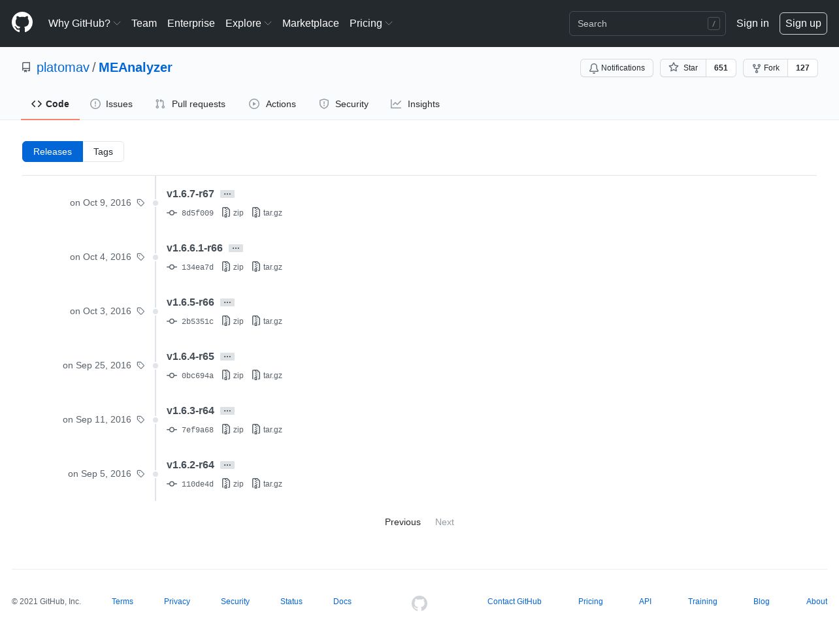The width and height of the screenshot is (839, 644).
Task: Switch to the Issues tab
Action: (111, 104)
